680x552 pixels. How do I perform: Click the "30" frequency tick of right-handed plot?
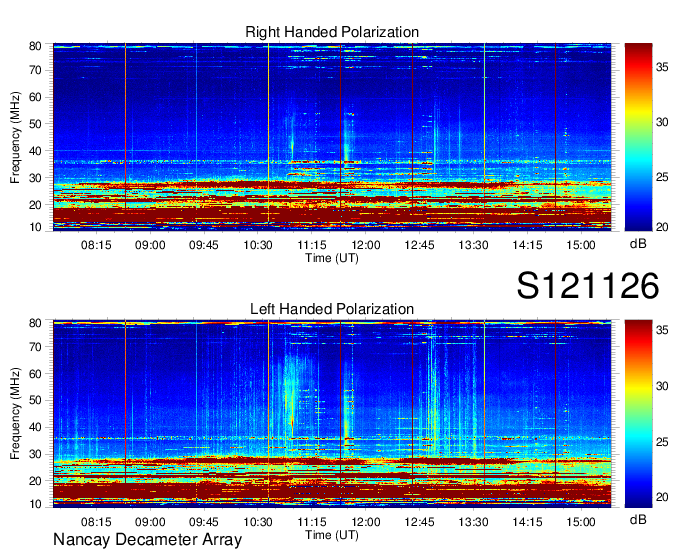click(x=35, y=178)
